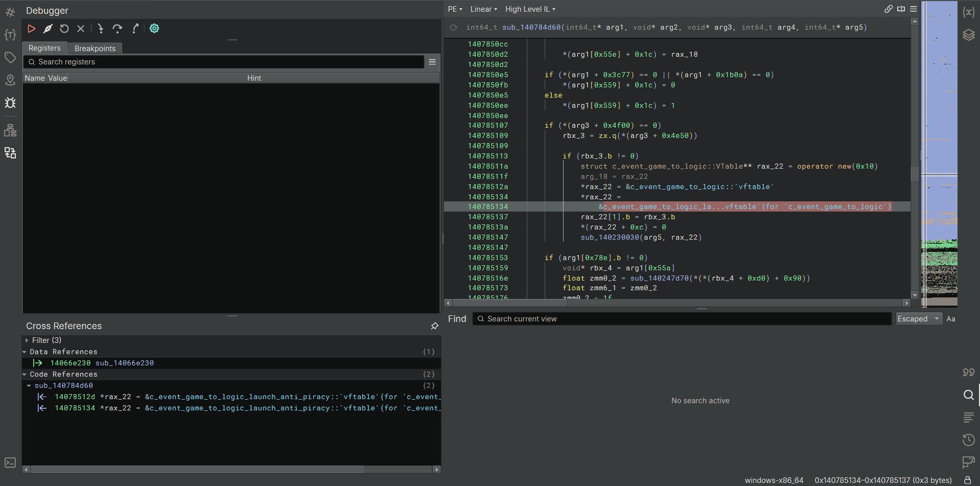Open the PE view type dropdown
The width and height of the screenshot is (980, 486).
tap(455, 9)
